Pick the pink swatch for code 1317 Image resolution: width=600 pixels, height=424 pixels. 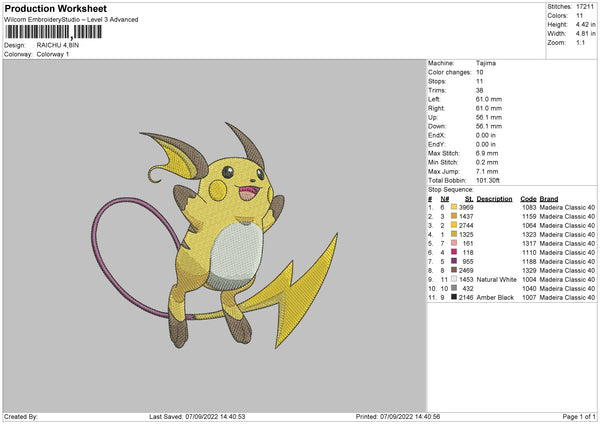coord(454,243)
